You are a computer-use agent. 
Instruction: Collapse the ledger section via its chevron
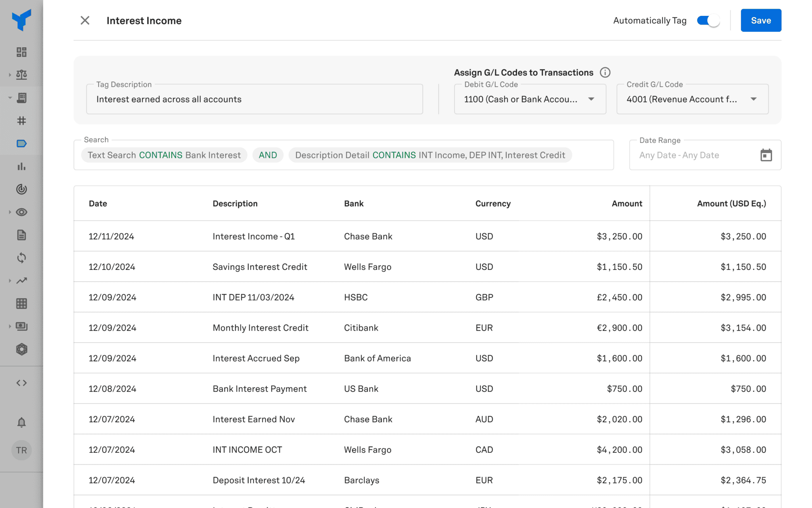(x=10, y=98)
